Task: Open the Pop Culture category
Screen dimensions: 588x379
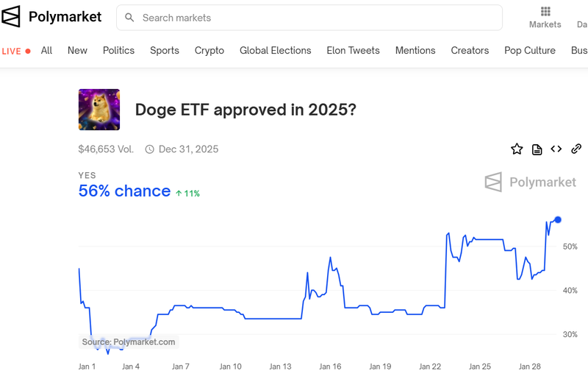Action: point(530,51)
